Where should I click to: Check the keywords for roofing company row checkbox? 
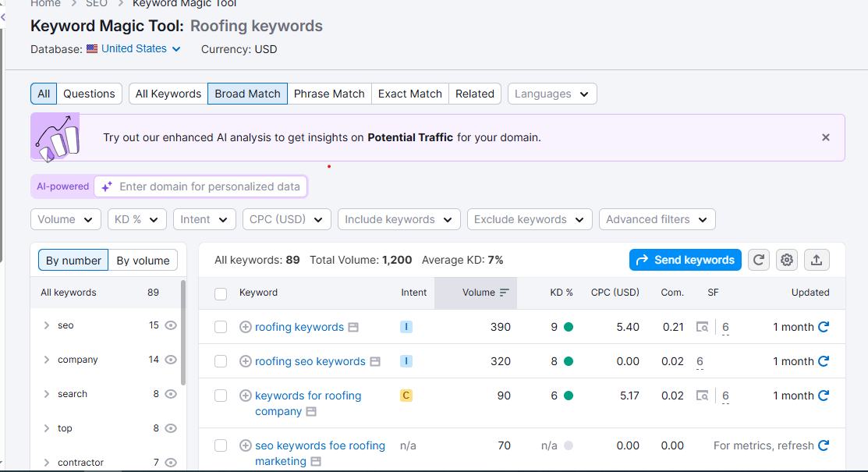(221, 396)
